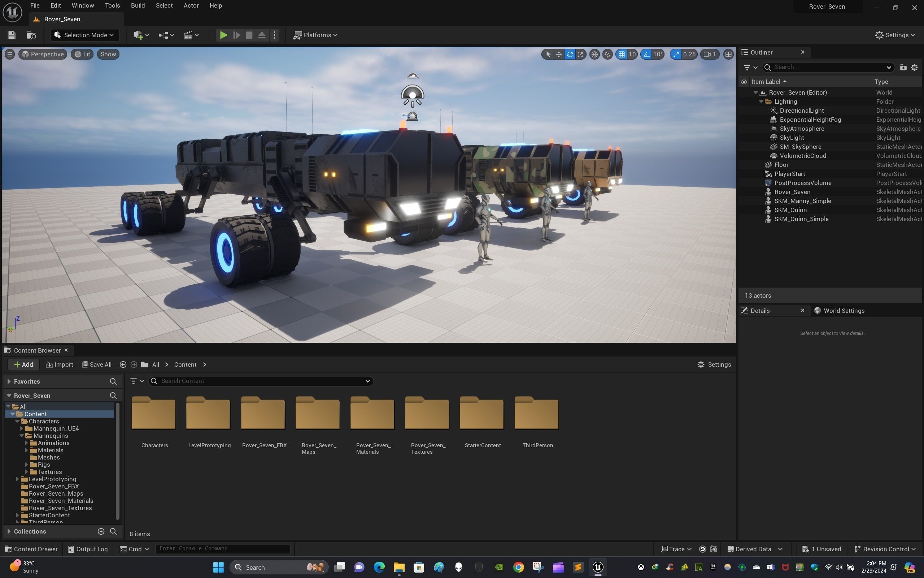Select the viewport Select objects tool
The width and height of the screenshot is (924, 578).
point(548,54)
